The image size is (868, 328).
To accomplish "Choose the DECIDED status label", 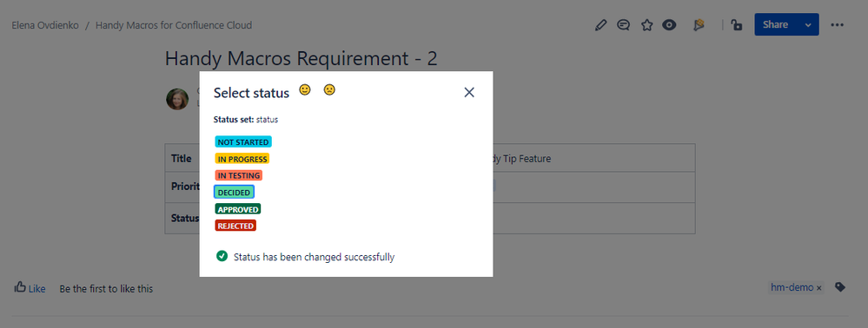I will click(x=235, y=193).
